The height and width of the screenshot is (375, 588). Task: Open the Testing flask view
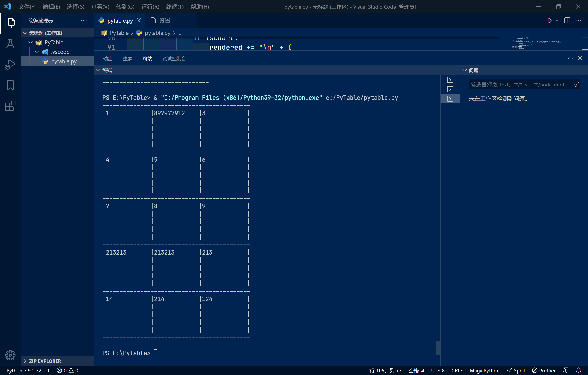coord(10,44)
